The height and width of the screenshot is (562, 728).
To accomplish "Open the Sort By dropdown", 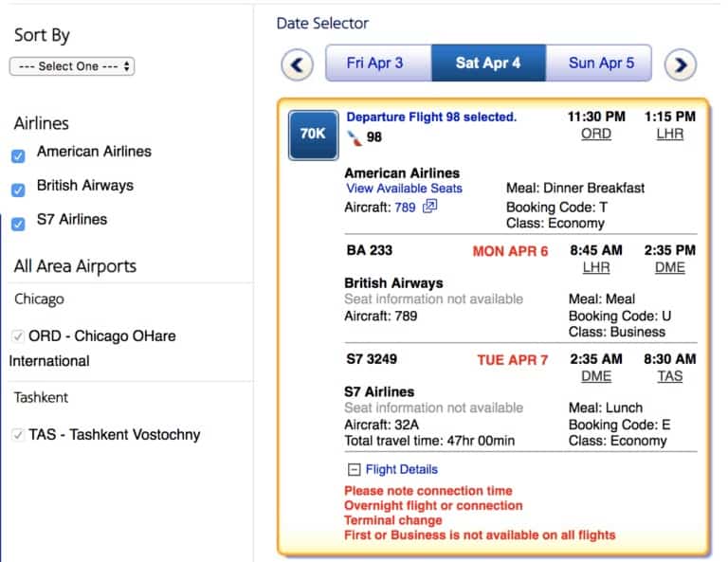I will point(72,66).
